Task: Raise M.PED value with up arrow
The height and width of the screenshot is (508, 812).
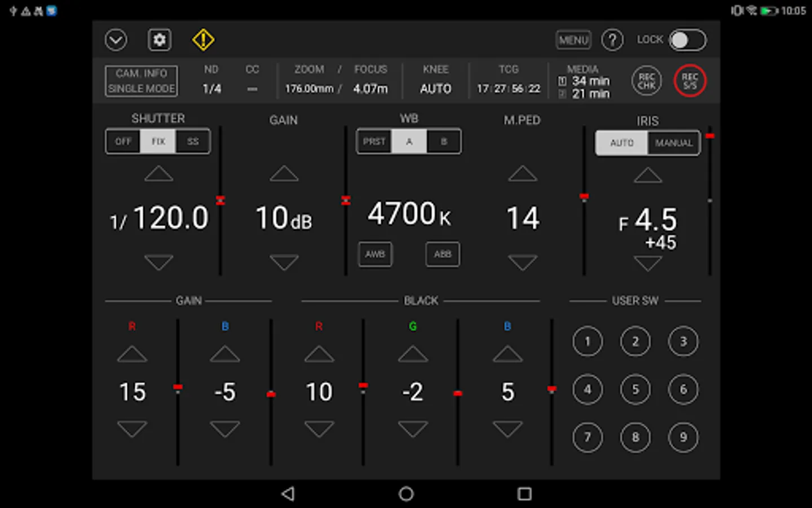Action: pyautogui.click(x=523, y=173)
